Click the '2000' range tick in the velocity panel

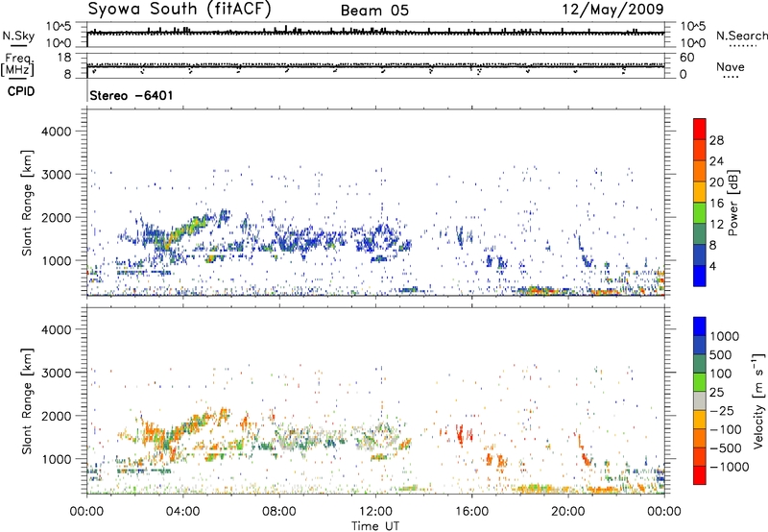[56, 416]
